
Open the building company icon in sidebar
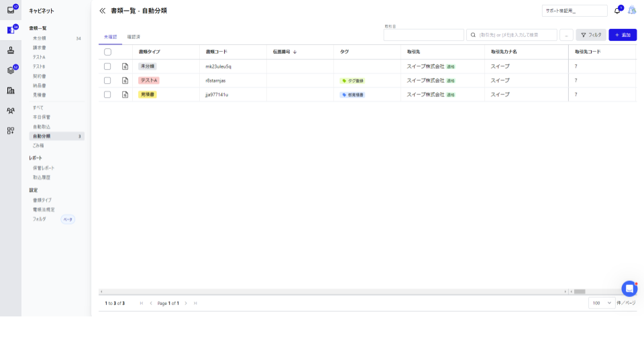(x=11, y=90)
